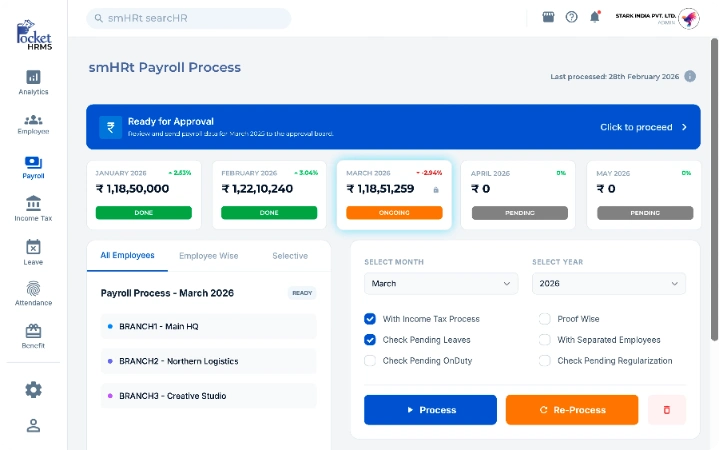The width and height of the screenshot is (719, 450).
Task: Open the settings gear in sidebar
Action: (33, 390)
